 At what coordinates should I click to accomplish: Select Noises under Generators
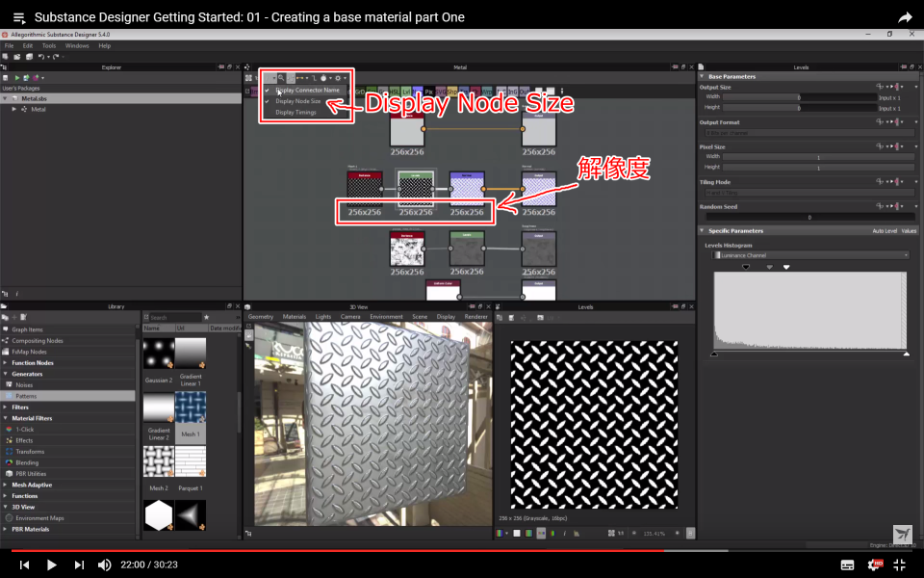point(24,385)
